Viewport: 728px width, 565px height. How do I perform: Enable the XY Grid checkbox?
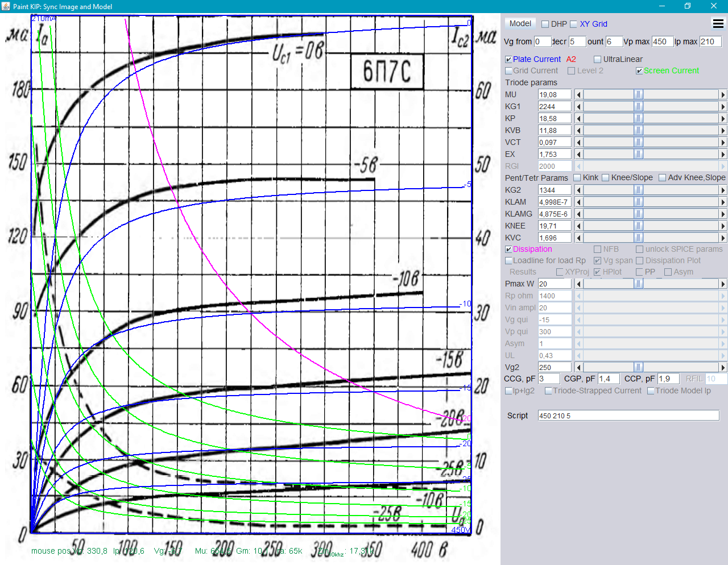pyautogui.click(x=574, y=24)
